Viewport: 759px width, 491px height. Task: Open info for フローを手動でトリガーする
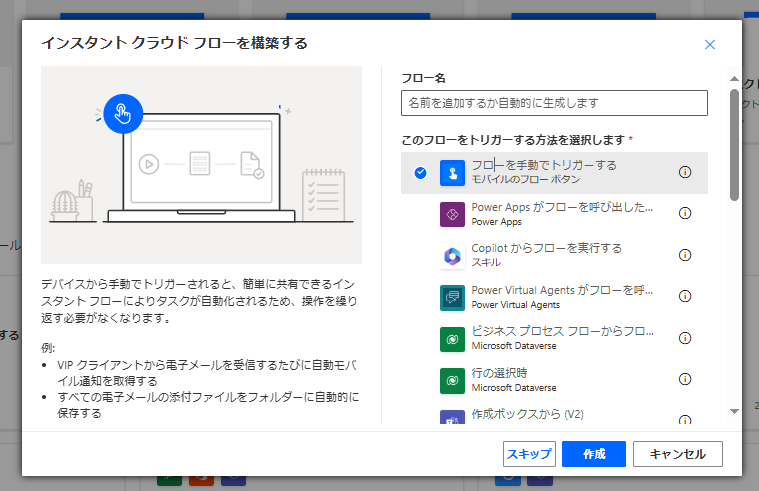point(685,172)
